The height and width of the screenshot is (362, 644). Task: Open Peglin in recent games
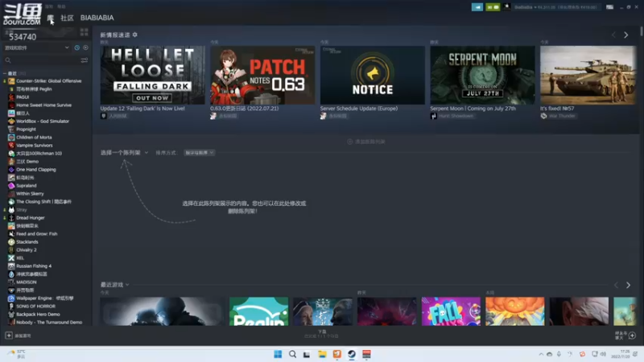pos(258,311)
